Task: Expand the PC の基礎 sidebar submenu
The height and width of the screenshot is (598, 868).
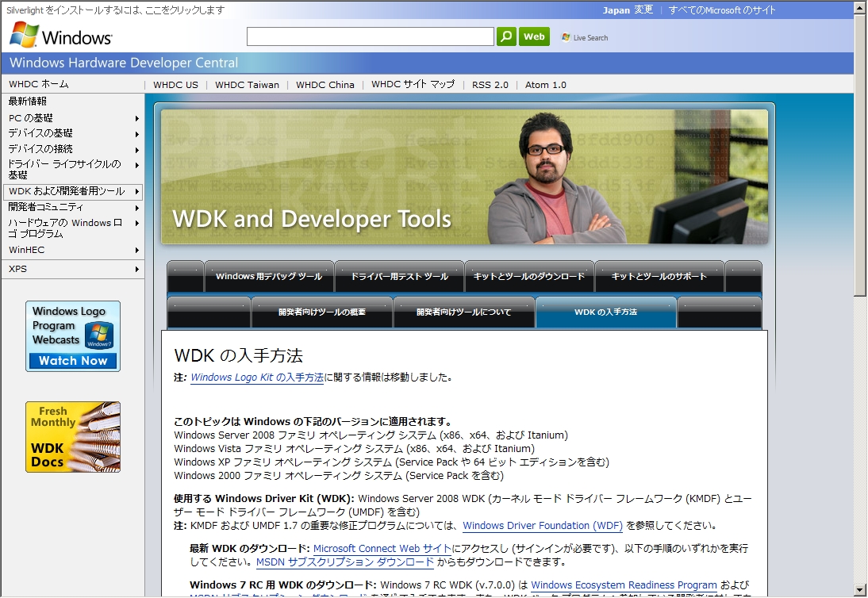Action: (x=137, y=118)
